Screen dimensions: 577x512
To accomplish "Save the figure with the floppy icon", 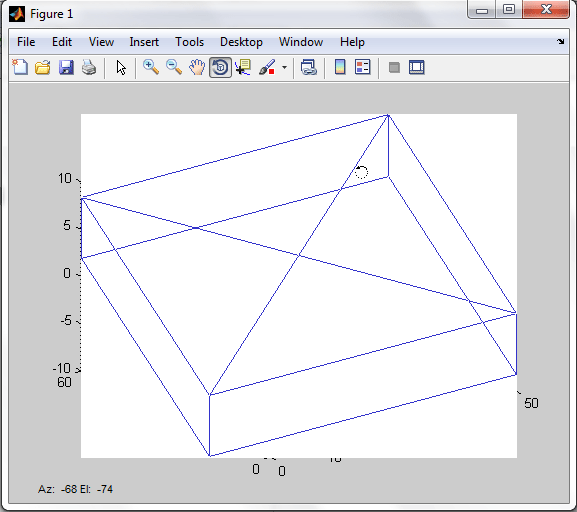I will click(x=66, y=67).
